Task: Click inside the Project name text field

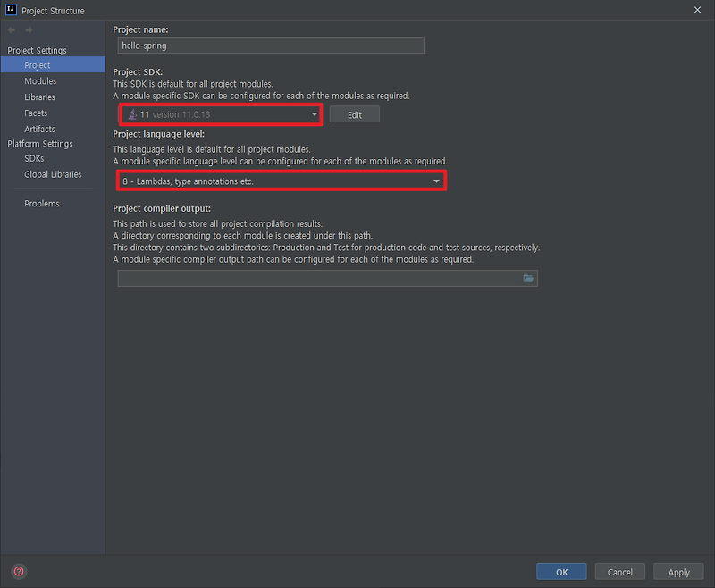Action: click(x=268, y=45)
